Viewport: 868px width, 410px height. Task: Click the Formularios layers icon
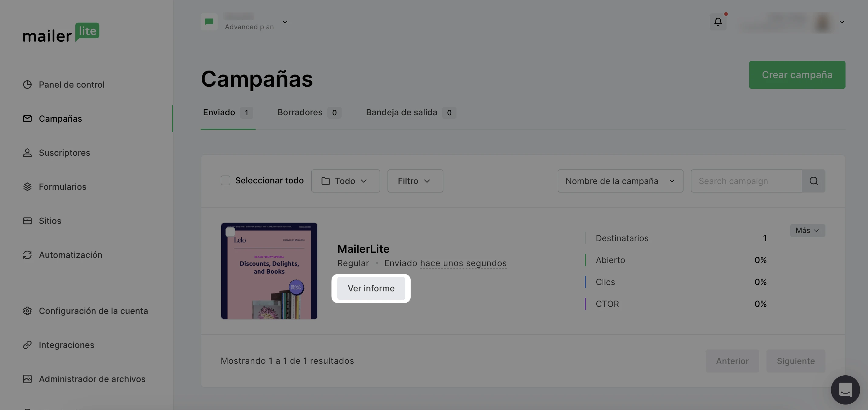[27, 186]
